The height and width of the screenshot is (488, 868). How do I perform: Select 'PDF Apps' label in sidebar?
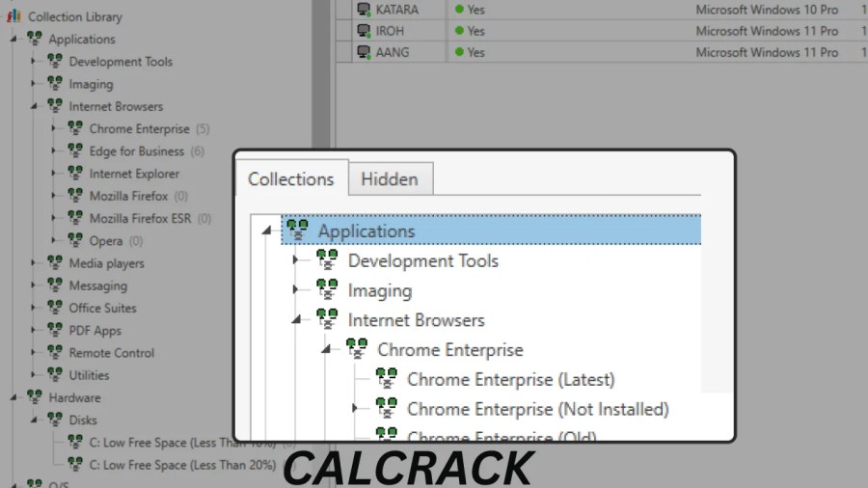click(x=95, y=330)
